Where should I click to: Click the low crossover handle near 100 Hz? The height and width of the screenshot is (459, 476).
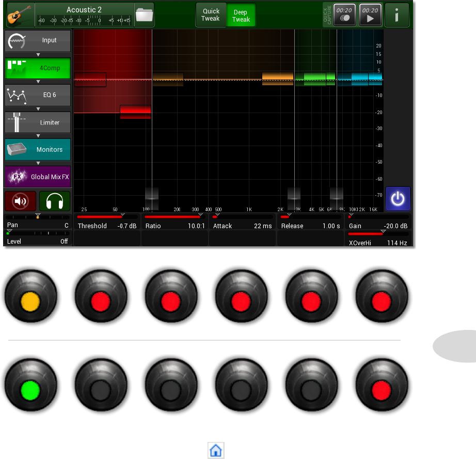point(152,199)
